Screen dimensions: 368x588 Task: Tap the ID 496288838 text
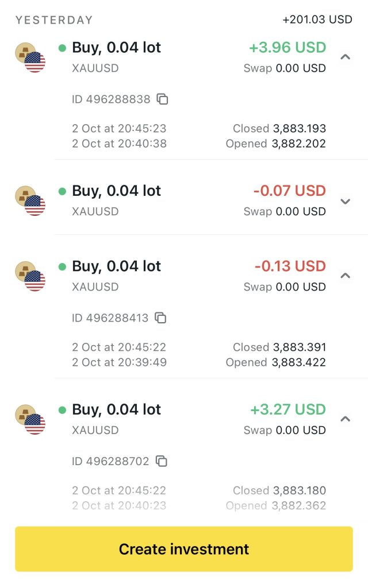click(x=111, y=99)
